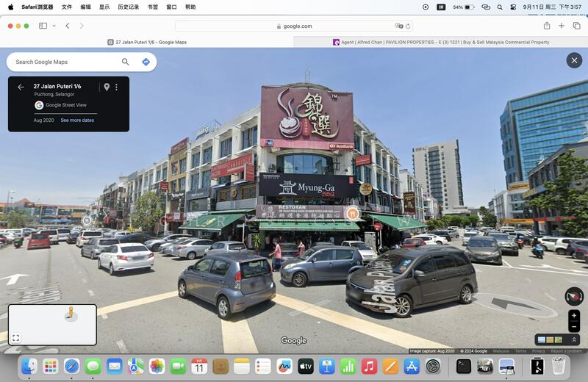Click the battery status in the menu bar
Viewport: 588px width, 382px height.
(x=464, y=7)
